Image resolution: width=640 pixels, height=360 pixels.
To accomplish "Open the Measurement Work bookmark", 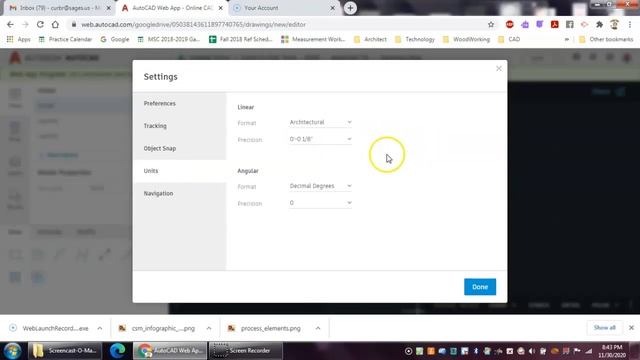I will pos(313,39).
